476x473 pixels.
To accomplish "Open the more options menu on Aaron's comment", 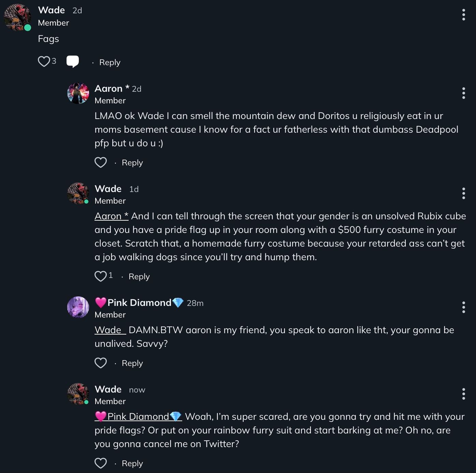I will pyautogui.click(x=463, y=93).
